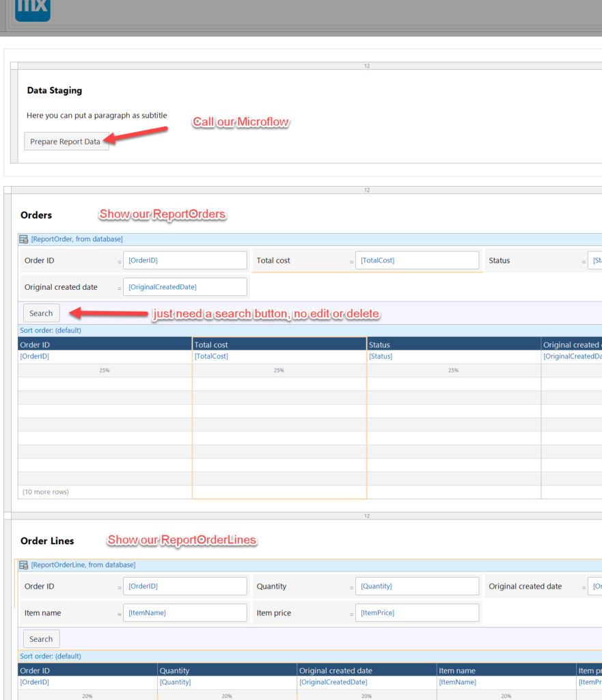The height and width of the screenshot is (700, 602).
Task: Click the Mendix mx logo
Action: 32,8
